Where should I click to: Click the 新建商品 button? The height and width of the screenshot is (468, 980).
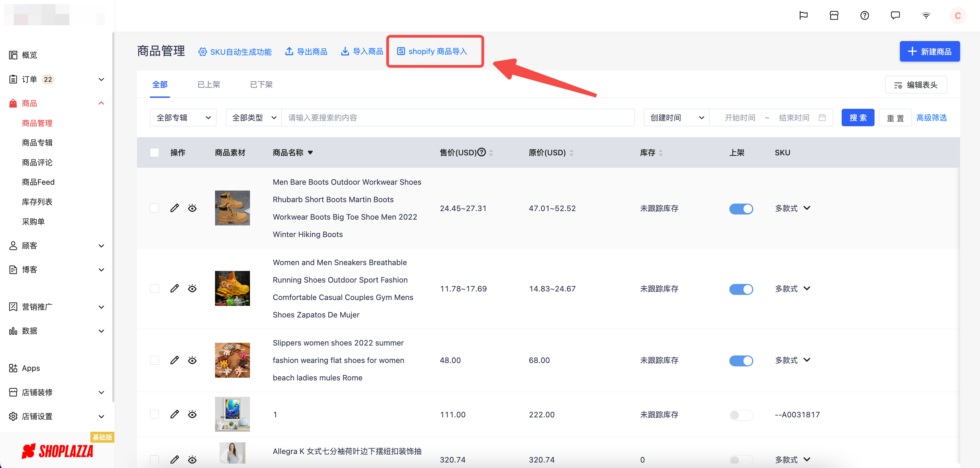click(x=929, y=51)
